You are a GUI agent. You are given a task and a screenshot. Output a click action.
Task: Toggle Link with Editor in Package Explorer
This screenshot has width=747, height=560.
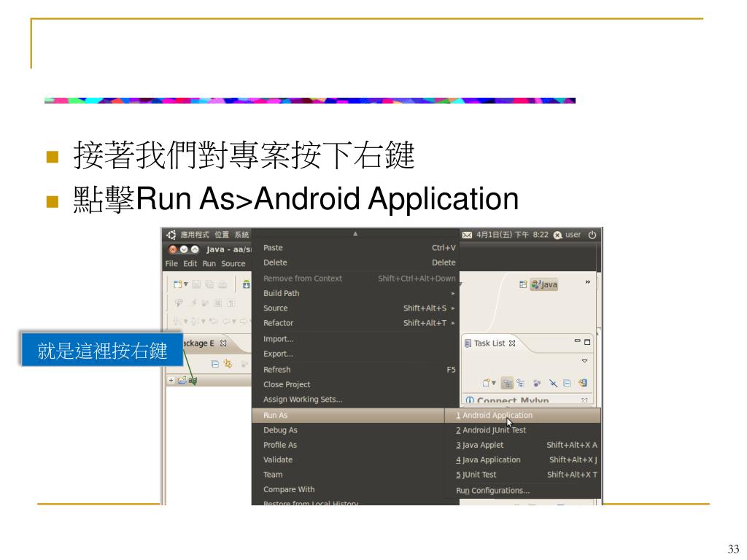coord(228,364)
